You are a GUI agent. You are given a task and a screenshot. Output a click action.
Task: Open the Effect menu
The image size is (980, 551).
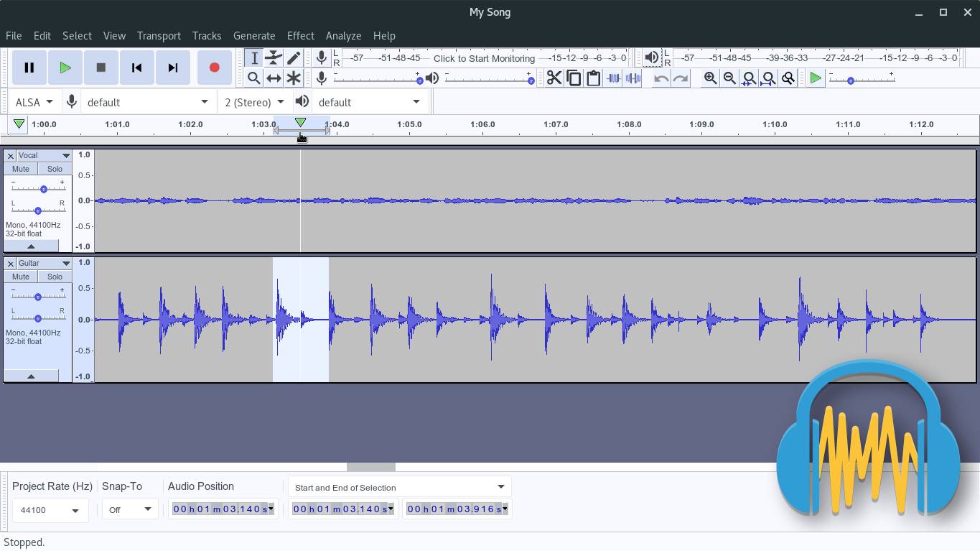coord(300,35)
